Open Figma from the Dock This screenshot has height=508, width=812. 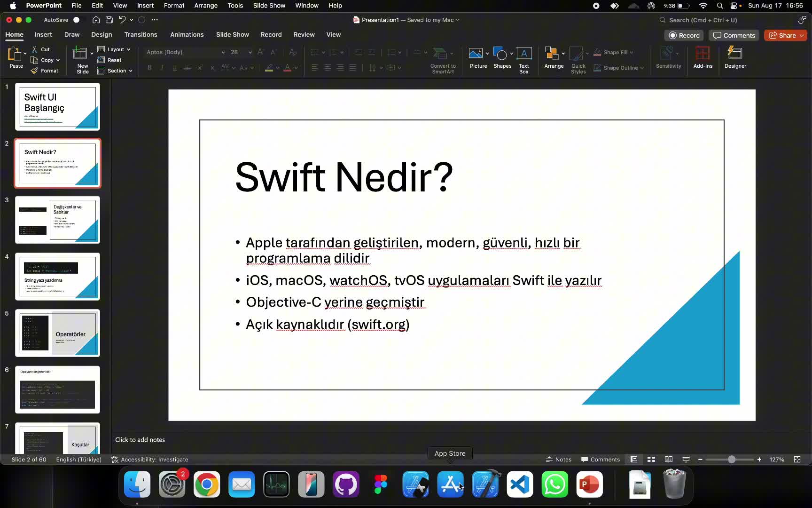381,484
